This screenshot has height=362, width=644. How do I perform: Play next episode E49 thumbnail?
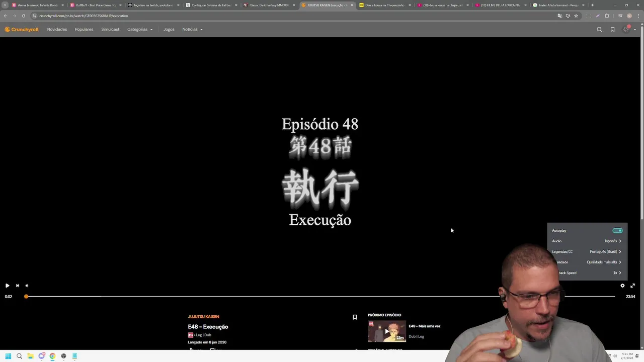[386, 331]
